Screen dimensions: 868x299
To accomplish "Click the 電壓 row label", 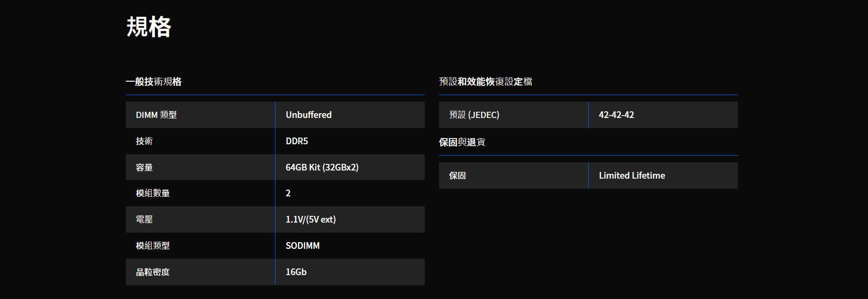I will (144, 219).
